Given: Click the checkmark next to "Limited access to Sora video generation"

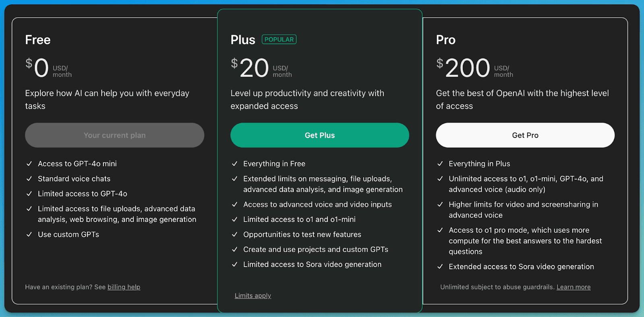Looking at the screenshot, I should (x=235, y=264).
